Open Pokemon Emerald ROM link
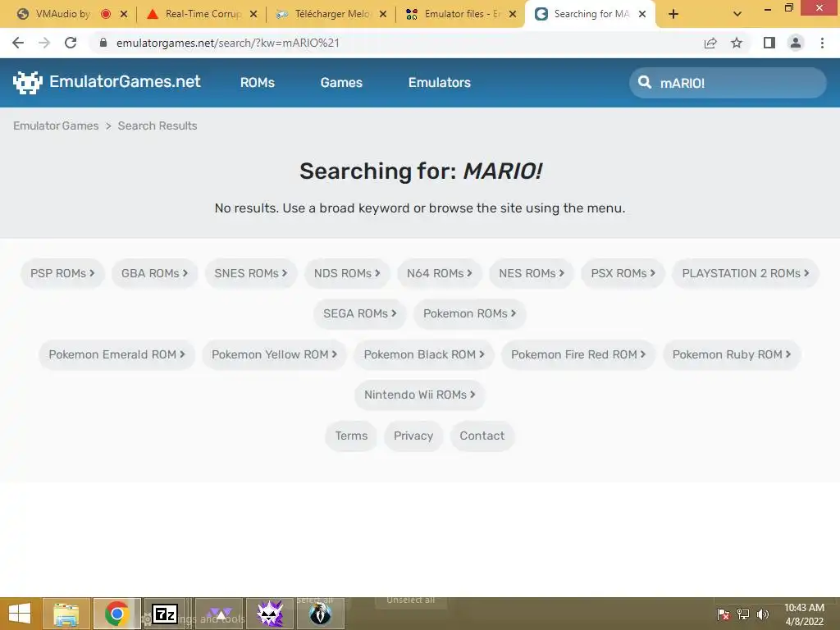The width and height of the screenshot is (840, 630). pyautogui.click(x=116, y=354)
